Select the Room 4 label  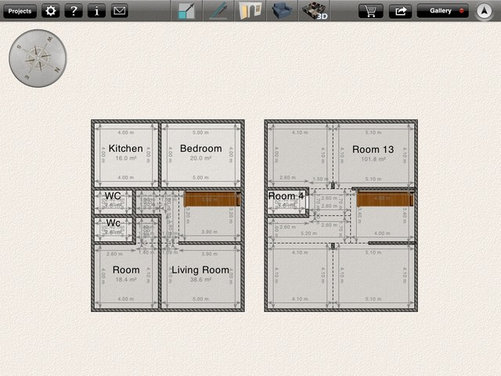click(x=286, y=196)
